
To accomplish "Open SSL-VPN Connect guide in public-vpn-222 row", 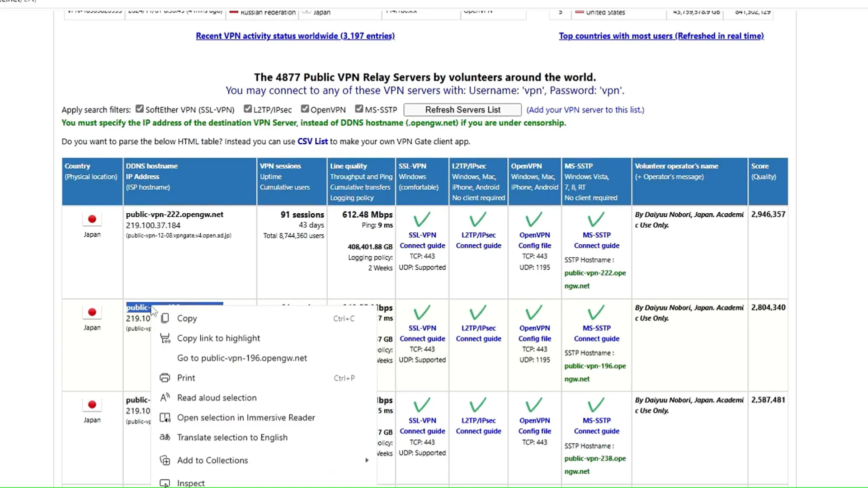I will [x=422, y=246].
